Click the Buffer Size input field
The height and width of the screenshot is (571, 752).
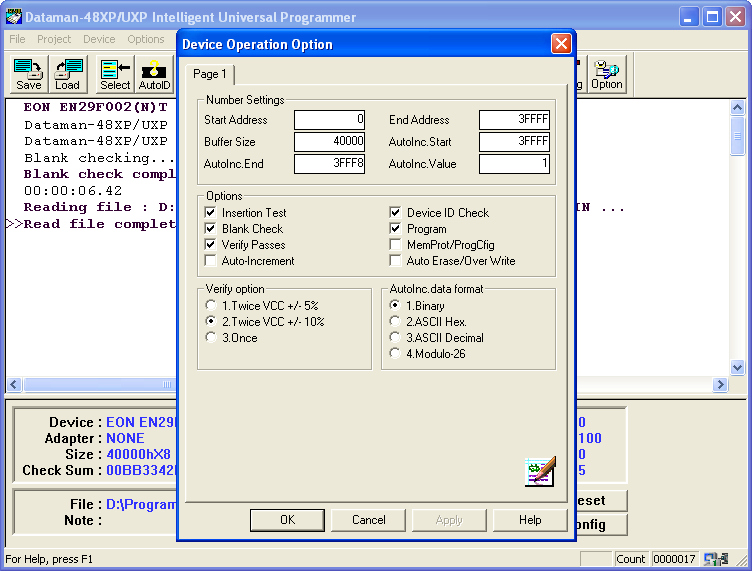(329, 142)
